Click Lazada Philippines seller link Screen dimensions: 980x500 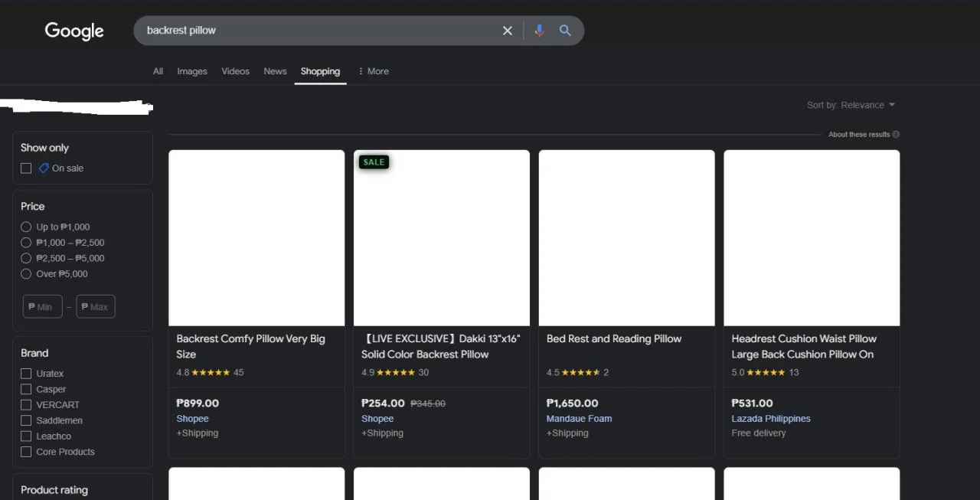tap(771, 419)
